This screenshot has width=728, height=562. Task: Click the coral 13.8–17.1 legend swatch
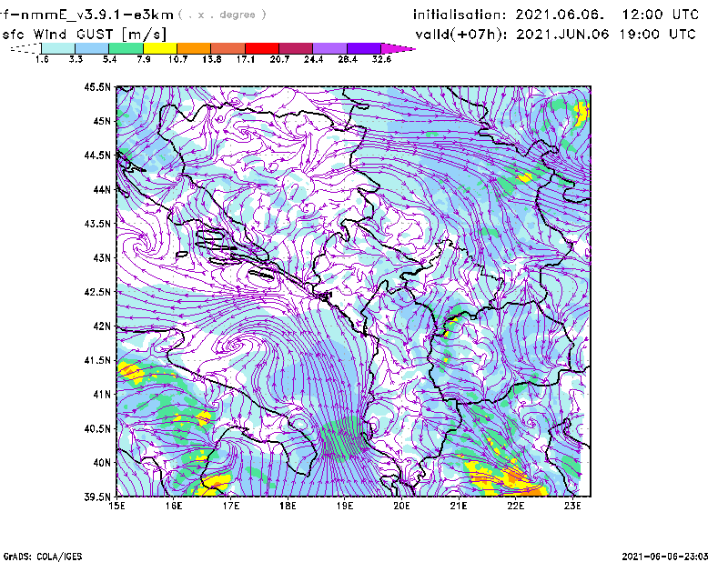[x=228, y=48]
